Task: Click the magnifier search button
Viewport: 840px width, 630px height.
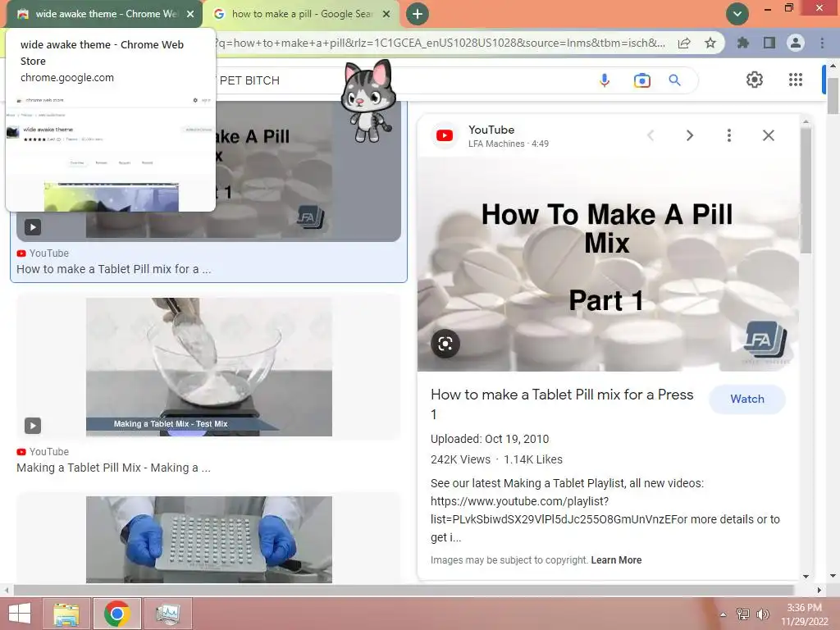Action: click(x=675, y=80)
